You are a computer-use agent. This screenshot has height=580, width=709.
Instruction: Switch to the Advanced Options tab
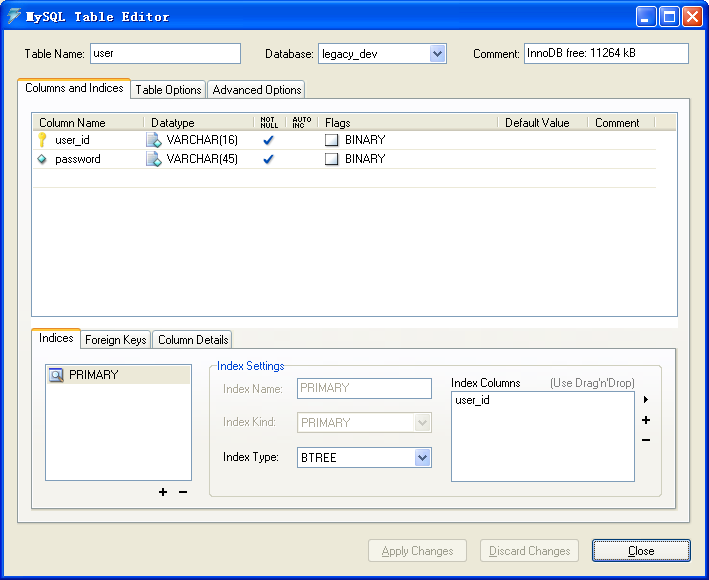click(257, 90)
